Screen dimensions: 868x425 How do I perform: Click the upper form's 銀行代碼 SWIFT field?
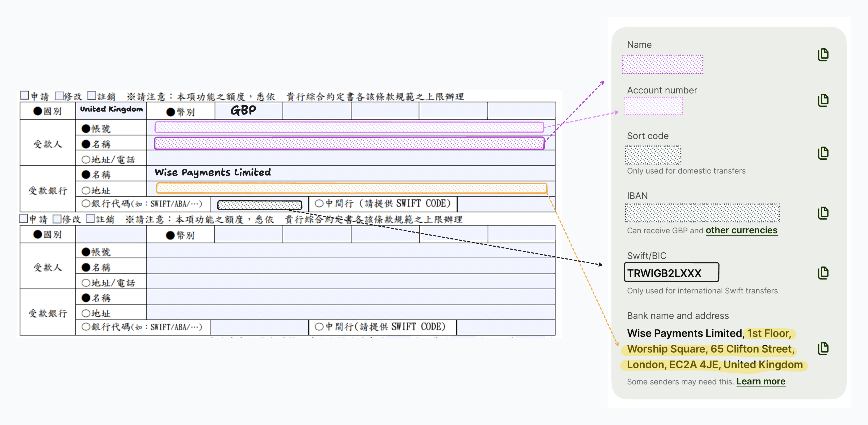click(x=259, y=205)
